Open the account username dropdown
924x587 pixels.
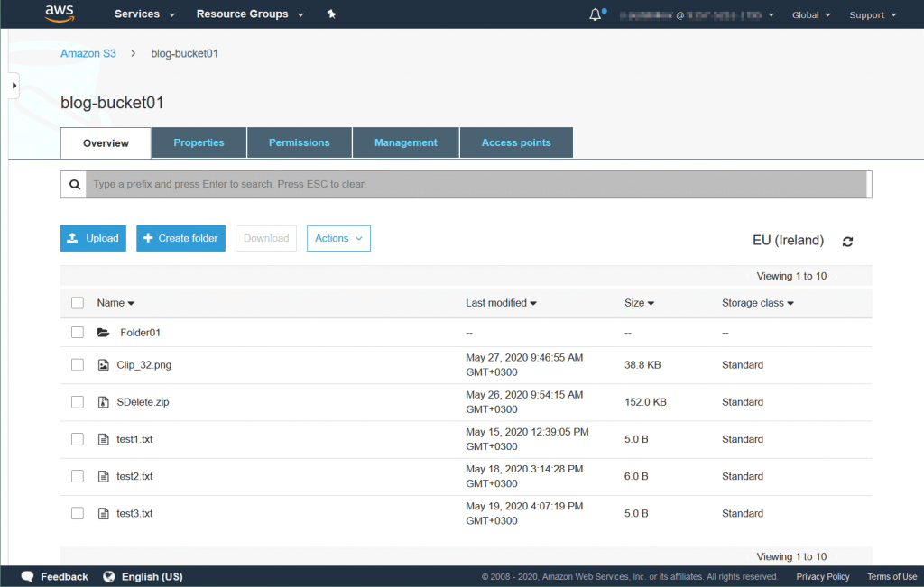(695, 14)
